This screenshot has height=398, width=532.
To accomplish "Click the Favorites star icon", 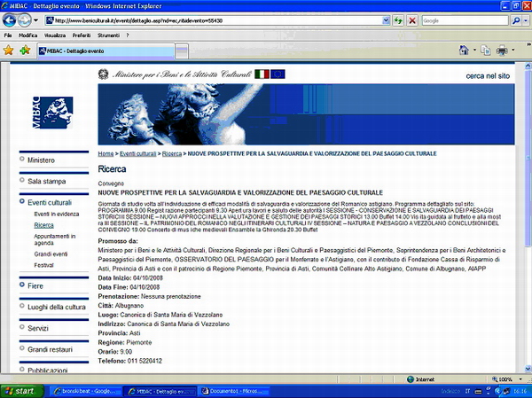I will [9, 51].
